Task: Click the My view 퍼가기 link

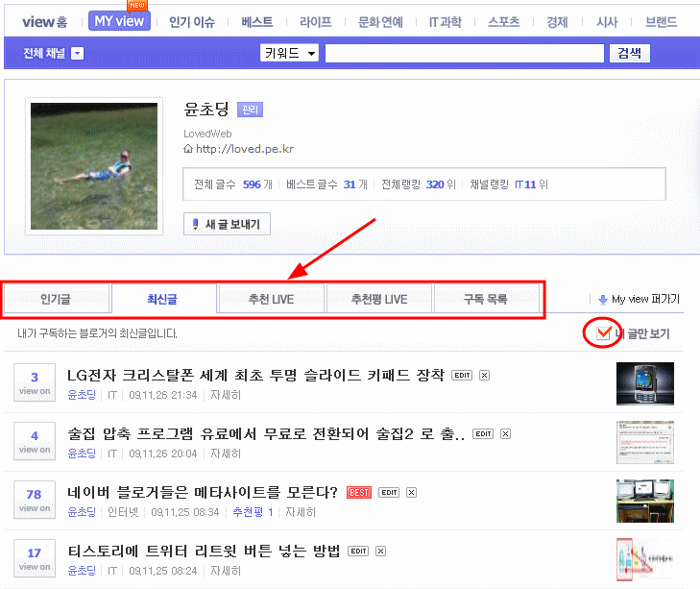Action: (x=645, y=299)
